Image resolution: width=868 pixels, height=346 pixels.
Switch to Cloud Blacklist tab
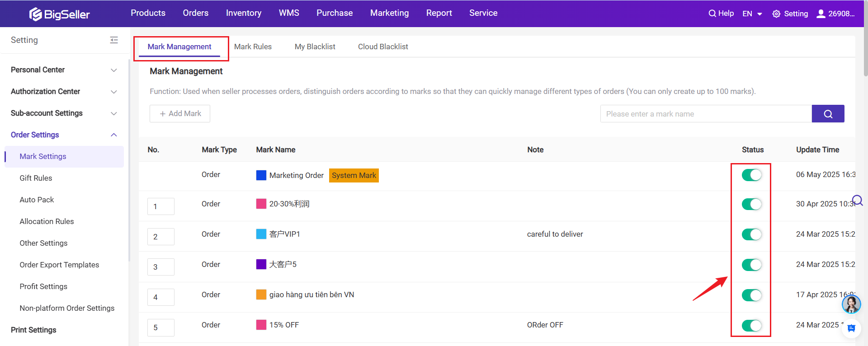coord(383,47)
